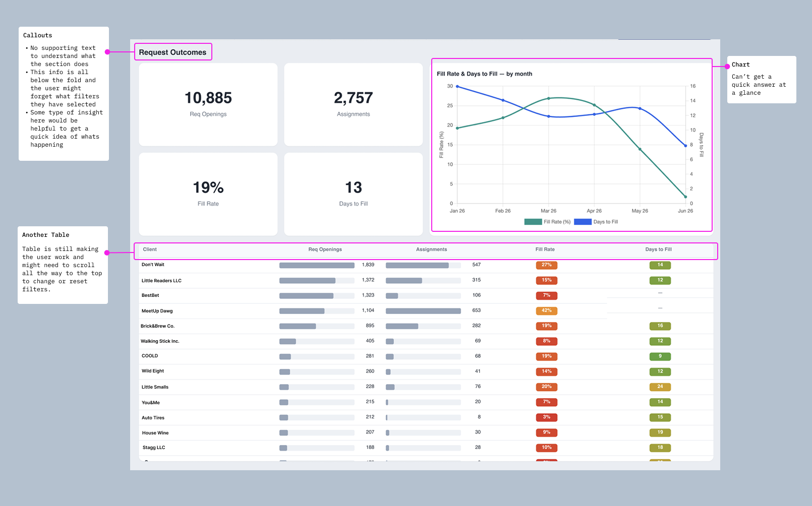Select the MeetUp Dawg client name
This screenshot has width=812, height=506.
(157, 311)
